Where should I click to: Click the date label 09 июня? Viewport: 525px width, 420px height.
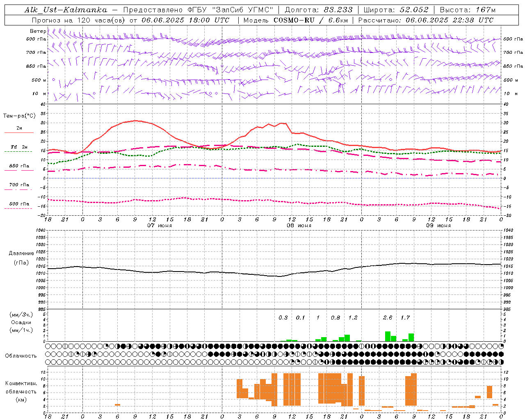(x=438, y=226)
